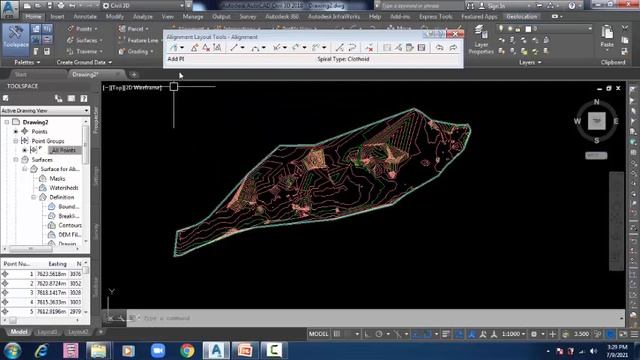Open the annotation scale 1:1000 dropdown

click(514, 334)
